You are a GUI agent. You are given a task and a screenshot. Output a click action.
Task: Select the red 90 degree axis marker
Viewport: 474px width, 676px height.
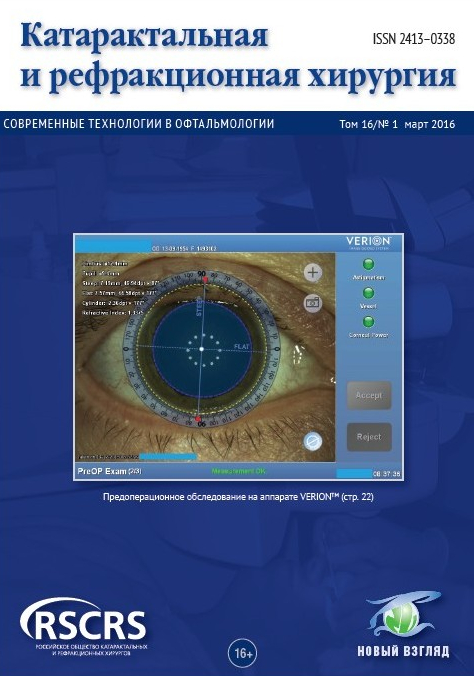pyautogui.click(x=205, y=280)
